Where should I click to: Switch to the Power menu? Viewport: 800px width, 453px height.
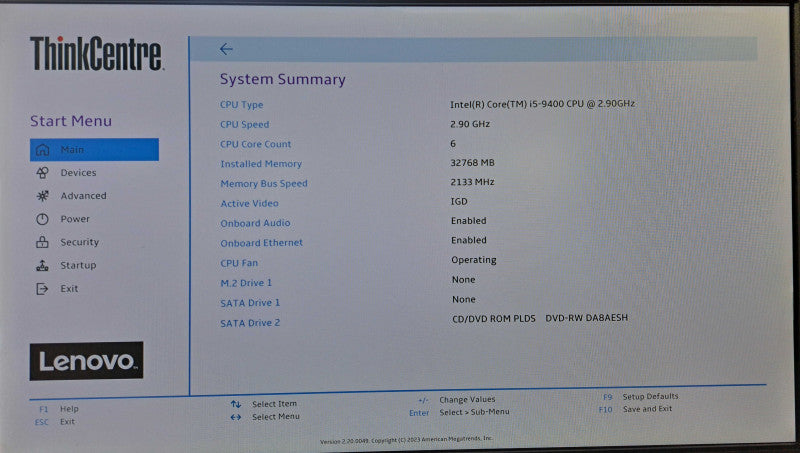[75, 219]
